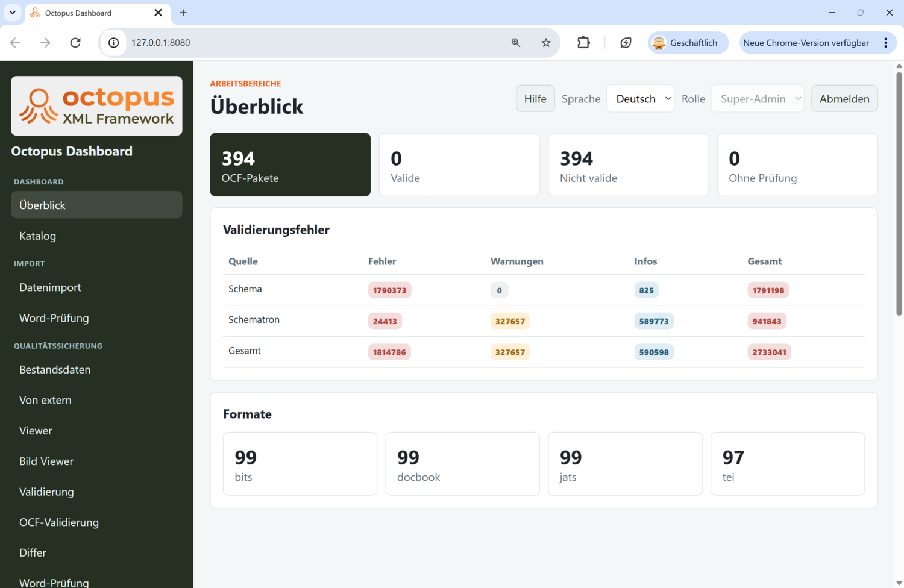The image size is (904, 588).
Task: Click the Schema Fehler badge 1790373
Action: (x=389, y=290)
